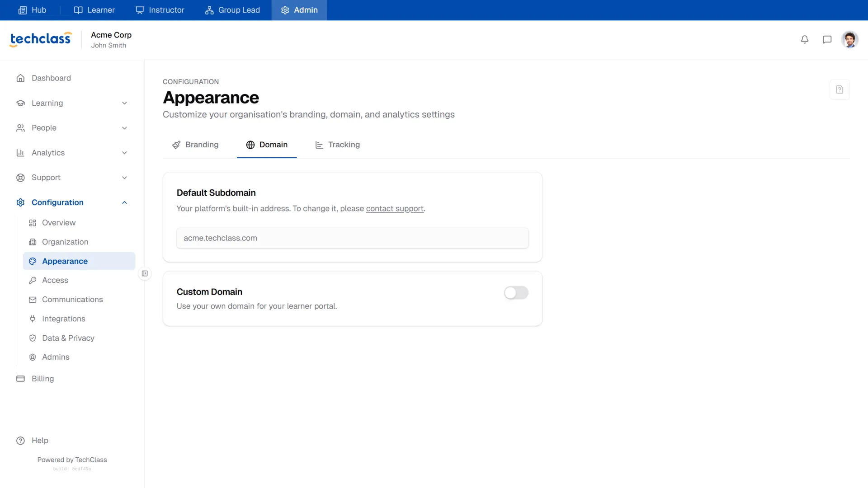
Task: Click the Help question mark icon
Action: point(20,441)
